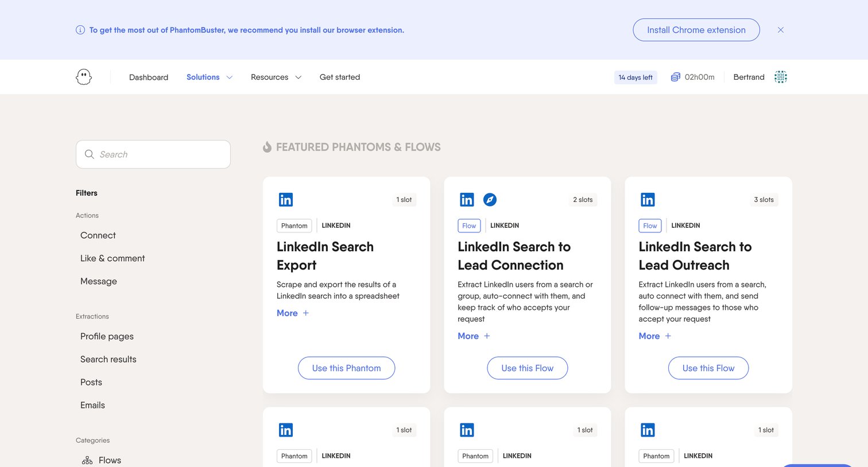
Task: Click the Flows category icon in the sidebar
Action: tap(87, 460)
